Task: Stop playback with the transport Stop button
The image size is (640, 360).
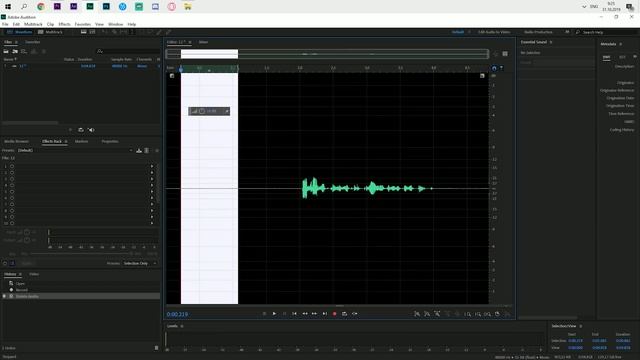Action: tap(264, 313)
